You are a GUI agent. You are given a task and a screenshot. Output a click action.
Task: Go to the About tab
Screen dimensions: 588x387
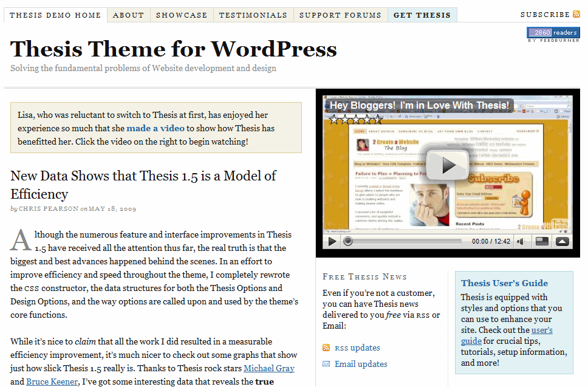[129, 15]
